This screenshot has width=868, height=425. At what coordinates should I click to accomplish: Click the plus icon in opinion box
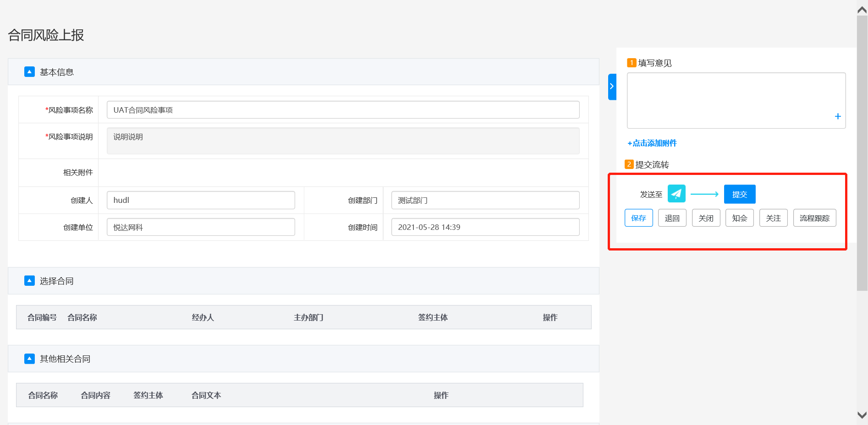pyautogui.click(x=837, y=116)
